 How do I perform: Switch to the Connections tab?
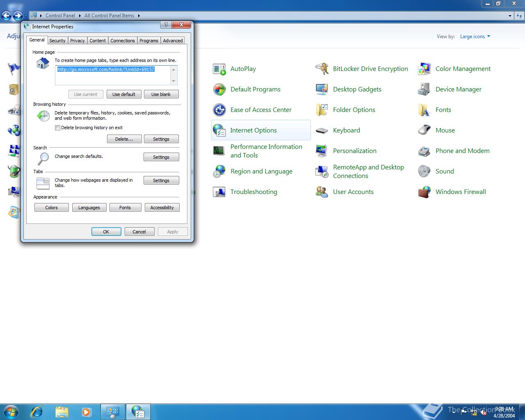[123, 41]
